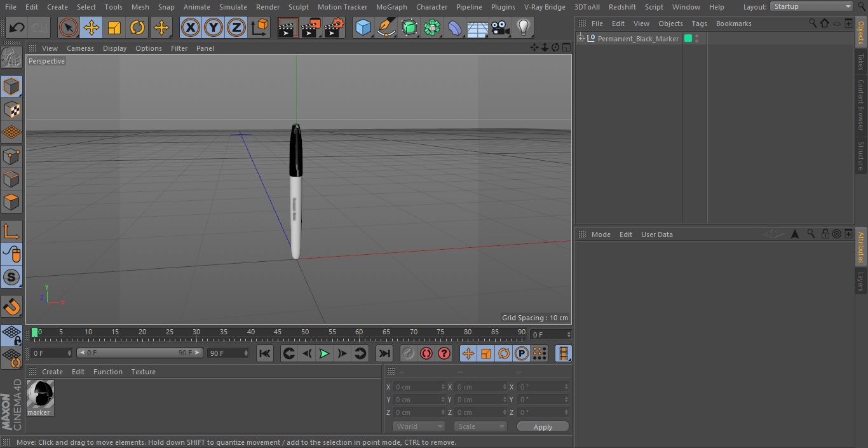Add a Cube primitive object
The image size is (868, 448).
click(x=363, y=27)
